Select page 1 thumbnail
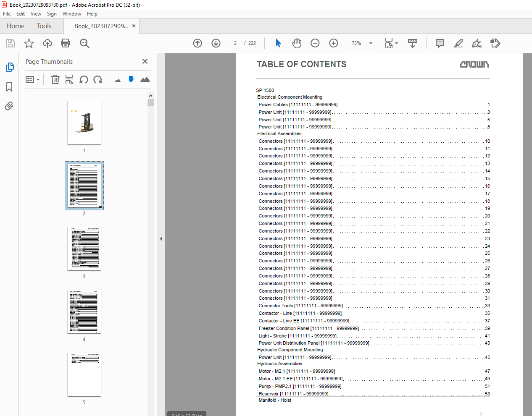This screenshot has height=416, width=532. [84, 123]
